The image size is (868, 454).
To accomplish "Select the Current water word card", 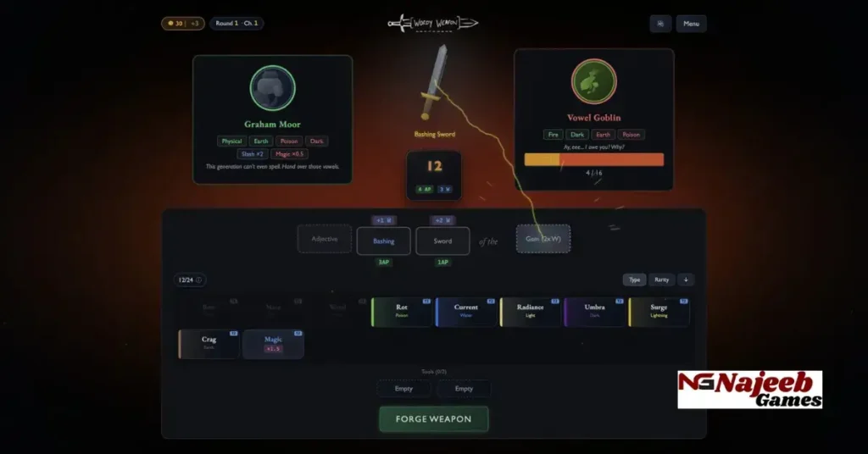I will (x=465, y=311).
